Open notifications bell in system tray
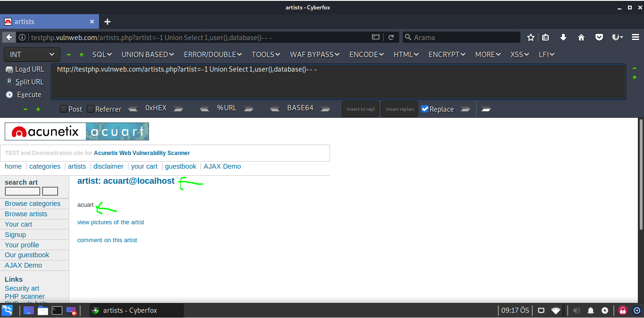This screenshot has width=644, height=318. 591,310
